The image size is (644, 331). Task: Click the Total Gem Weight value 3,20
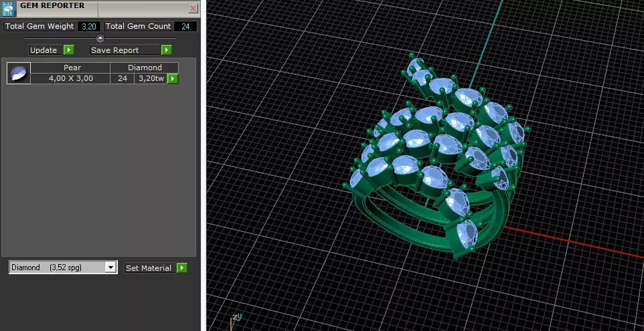(x=89, y=26)
